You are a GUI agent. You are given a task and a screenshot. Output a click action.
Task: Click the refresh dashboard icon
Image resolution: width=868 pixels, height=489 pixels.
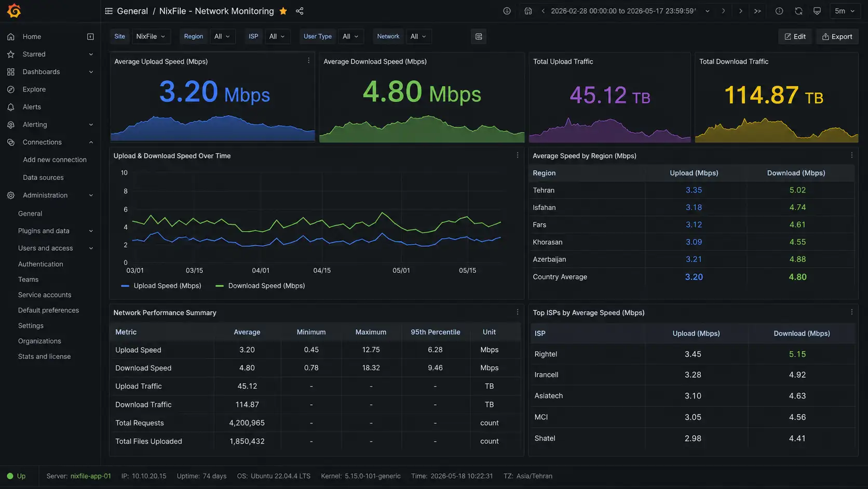798,11
